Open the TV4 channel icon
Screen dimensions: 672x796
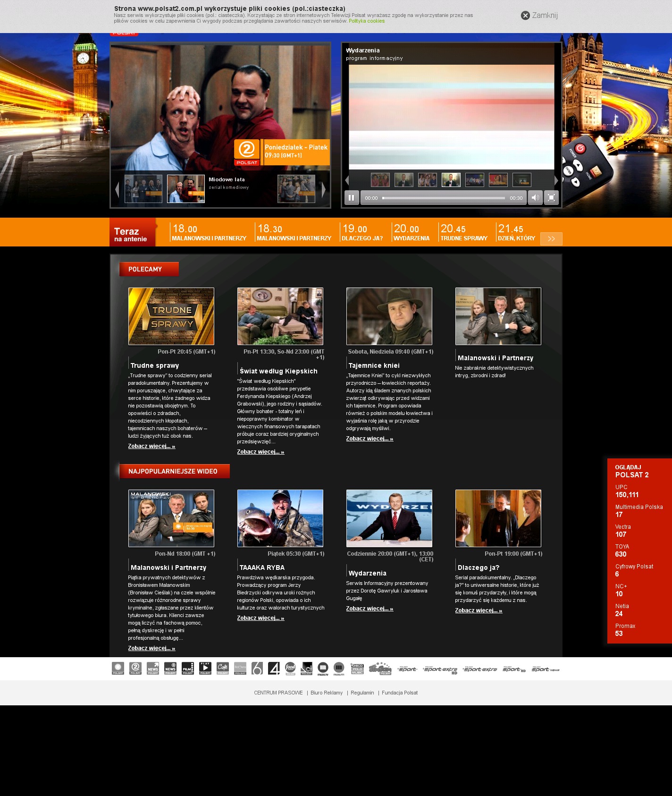pyautogui.click(x=274, y=669)
